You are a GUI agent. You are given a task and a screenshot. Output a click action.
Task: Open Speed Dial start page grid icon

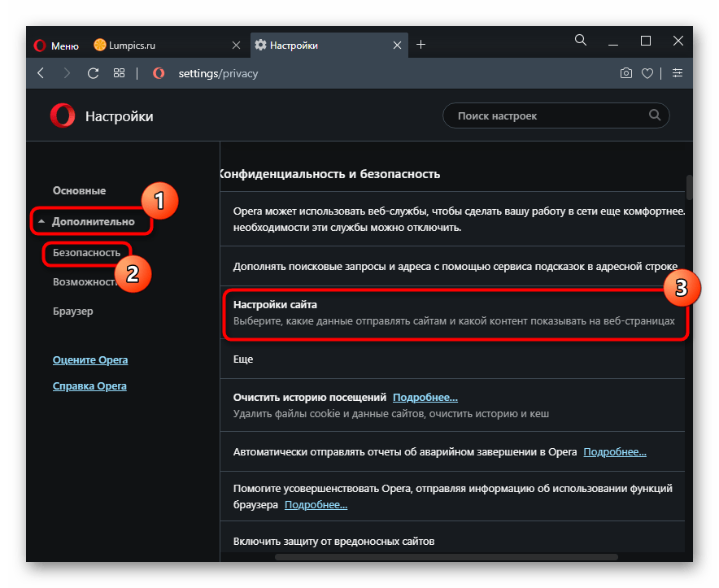(119, 73)
